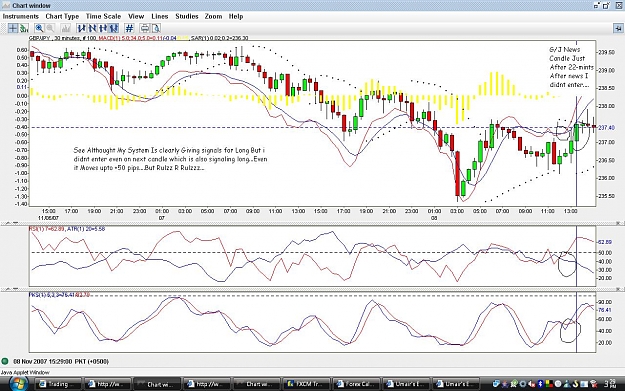The height and width of the screenshot is (391, 625).
Task: Click the SAR(1) study label
Action: (x=220, y=38)
